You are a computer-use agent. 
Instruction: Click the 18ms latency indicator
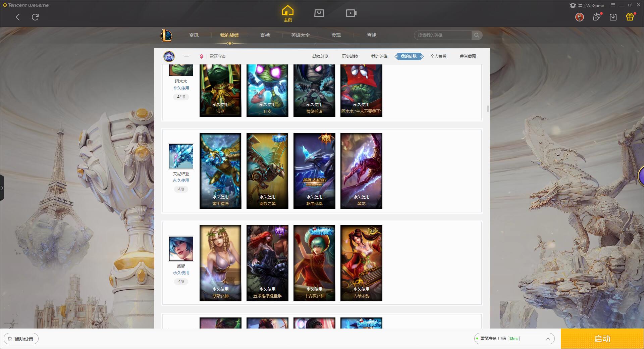coord(514,339)
